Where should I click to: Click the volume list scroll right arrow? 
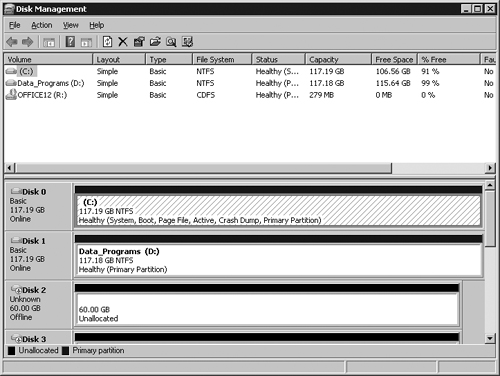[x=490, y=168]
